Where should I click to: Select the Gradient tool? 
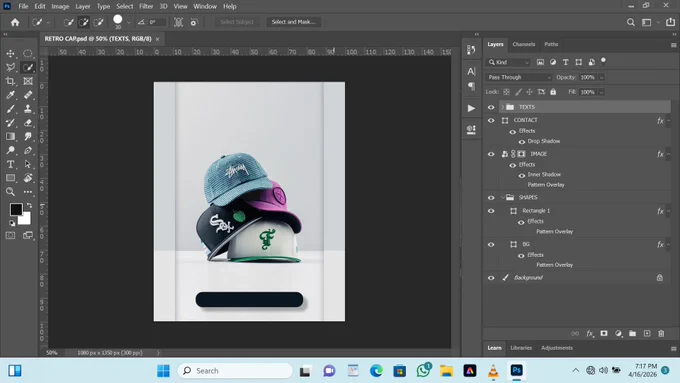click(10, 137)
